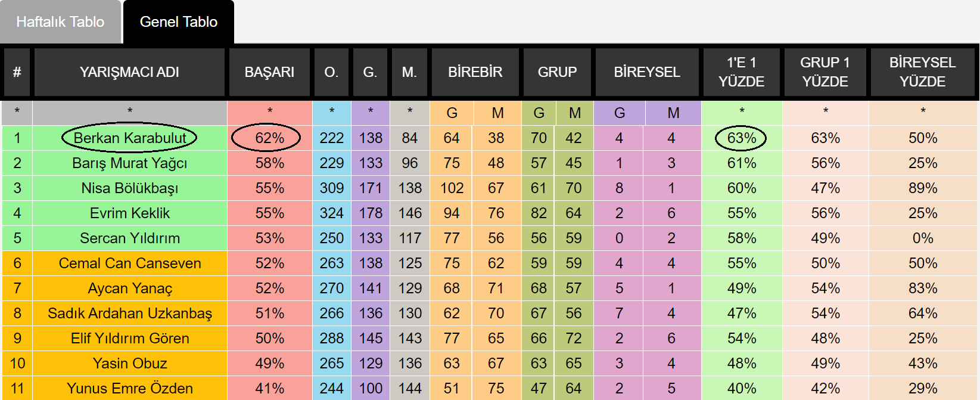
Task: Click the O. column header
Action: pyautogui.click(x=331, y=72)
